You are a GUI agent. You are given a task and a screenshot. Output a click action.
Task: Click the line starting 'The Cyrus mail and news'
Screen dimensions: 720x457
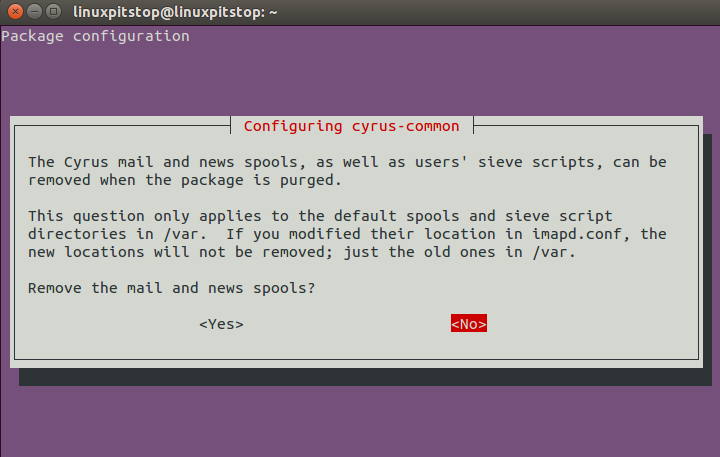pyautogui.click(x=347, y=163)
